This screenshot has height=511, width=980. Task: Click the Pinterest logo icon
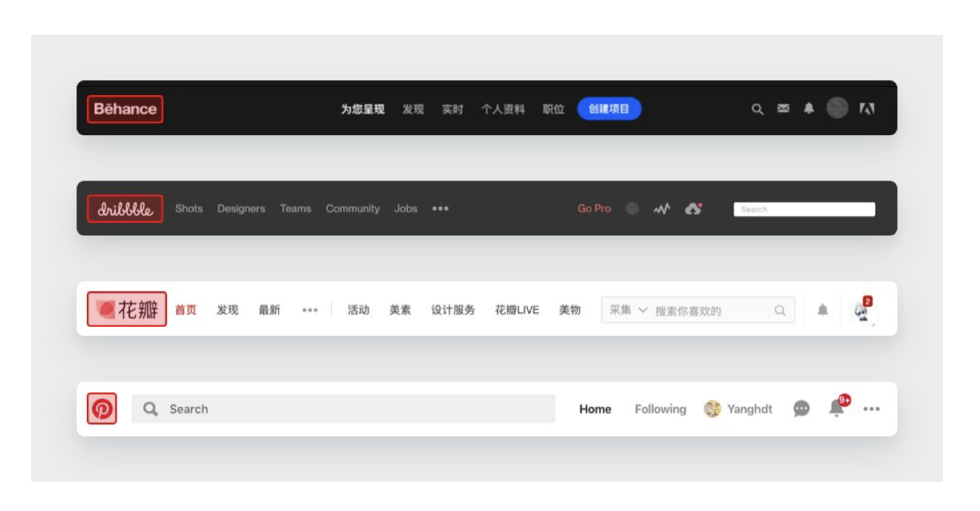point(102,409)
